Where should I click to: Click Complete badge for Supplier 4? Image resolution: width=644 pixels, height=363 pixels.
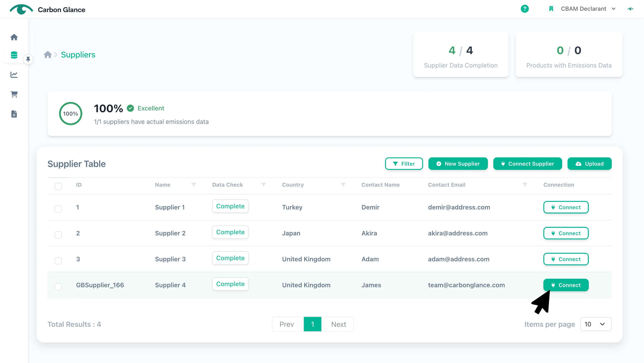point(230,284)
